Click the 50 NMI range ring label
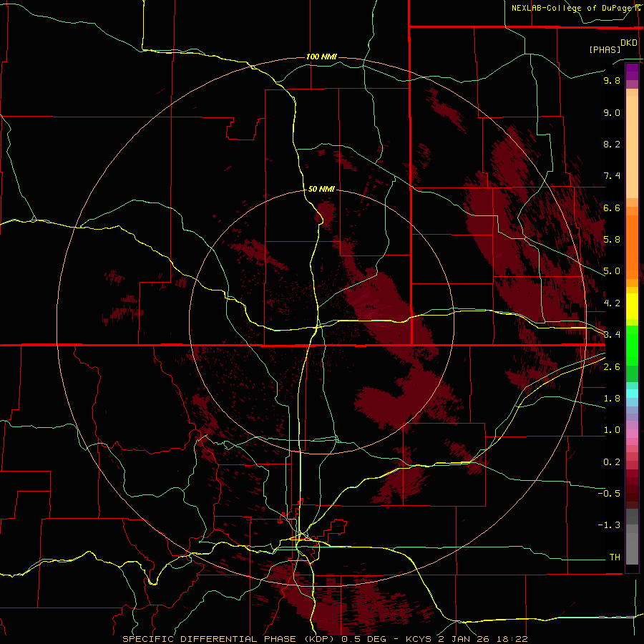This screenshot has width=644, height=644. click(321, 189)
